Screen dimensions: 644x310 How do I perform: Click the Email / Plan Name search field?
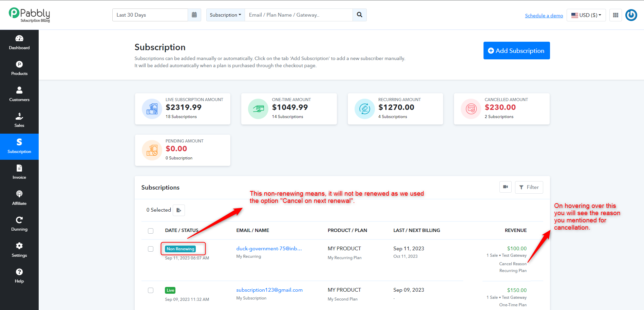tap(299, 15)
